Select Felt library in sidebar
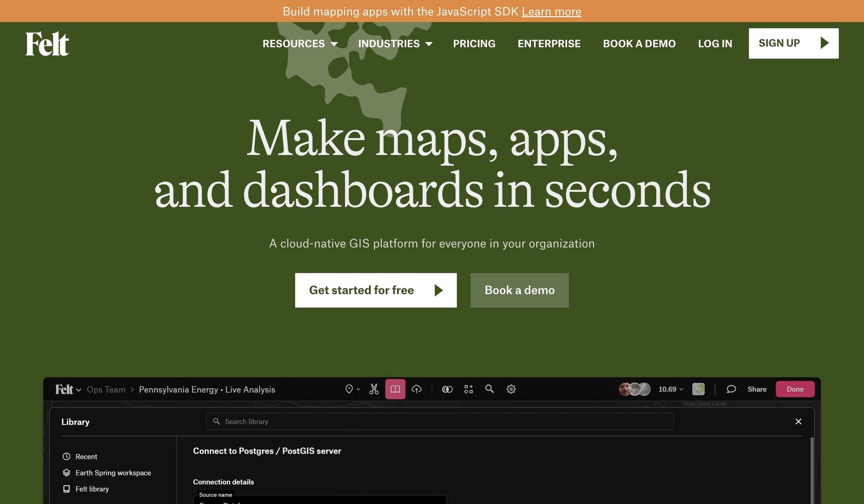 click(85, 489)
